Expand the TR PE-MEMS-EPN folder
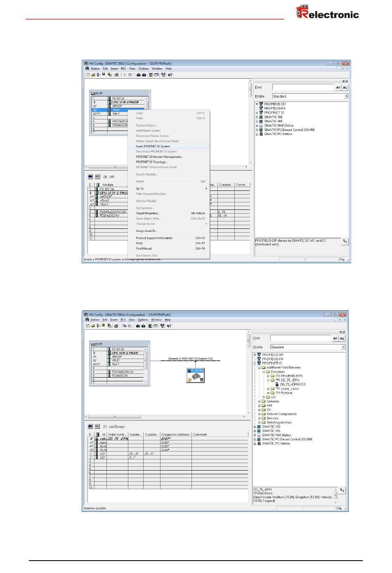 (268, 376)
